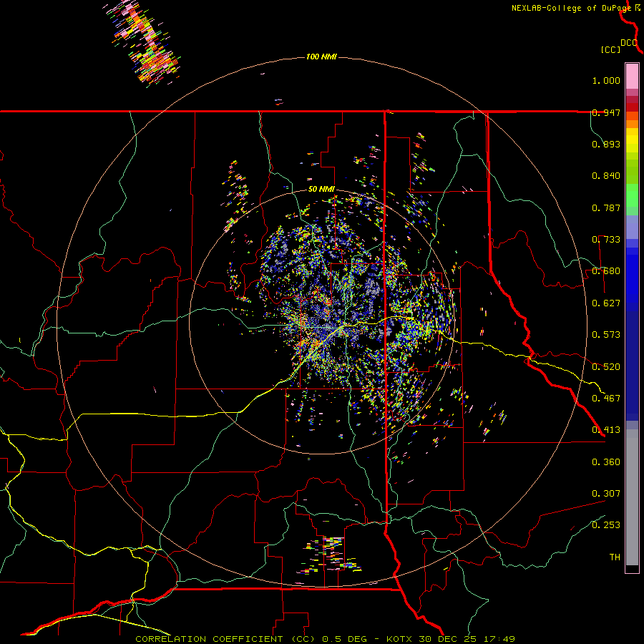The height and width of the screenshot is (644, 644).
Task: Select the bright green color bar segment
Action: coord(632,195)
